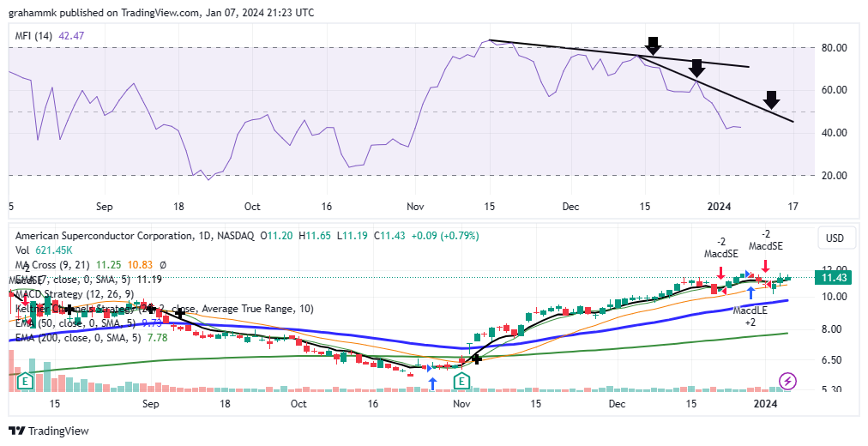The width and height of the screenshot is (868, 446).
Task: Click the EMA 7 value 11.19
Action: (149, 280)
